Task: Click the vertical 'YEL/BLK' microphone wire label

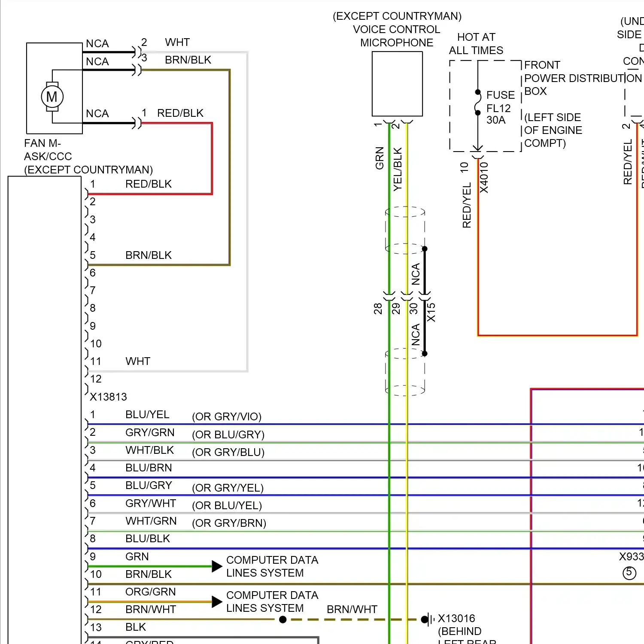Action: 398,169
